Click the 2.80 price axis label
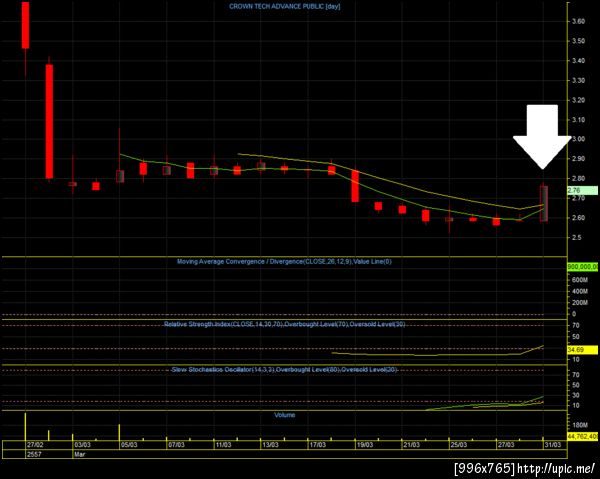The height and width of the screenshot is (479, 600). point(578,179)
